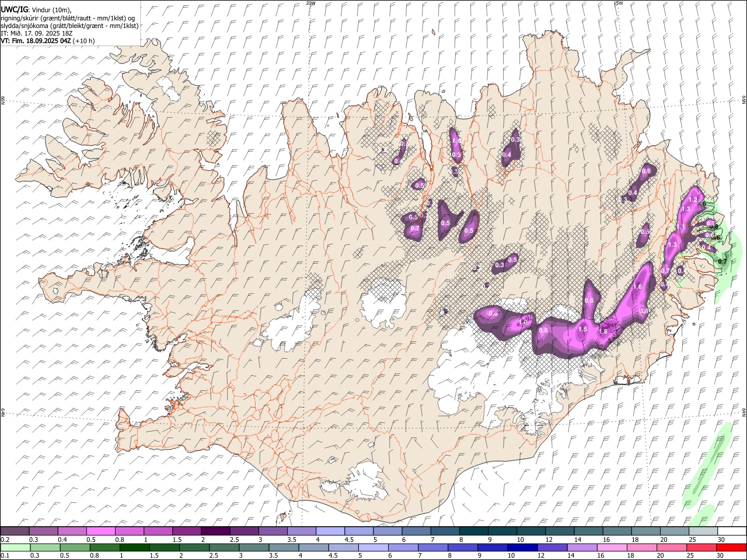Click the 18 pink swatch in the lower legend
The width and height of the screenshot is (747, 560).
tap(641, 547)
